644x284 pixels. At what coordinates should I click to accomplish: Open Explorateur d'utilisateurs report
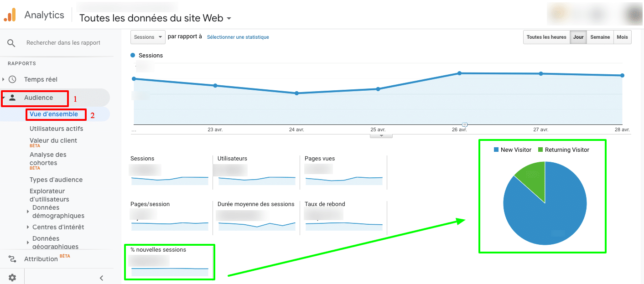pyautogui.click(x=49, y=195)
